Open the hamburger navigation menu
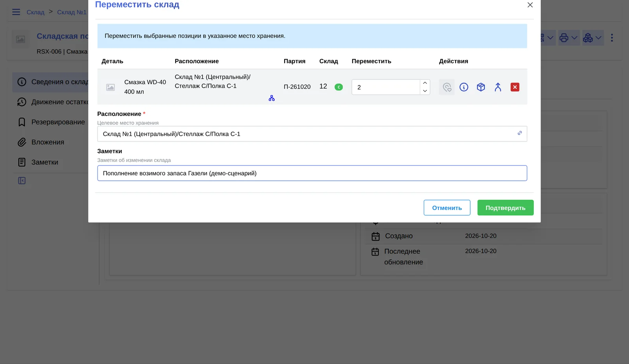 pyautogui.click(x=16, y=12)
